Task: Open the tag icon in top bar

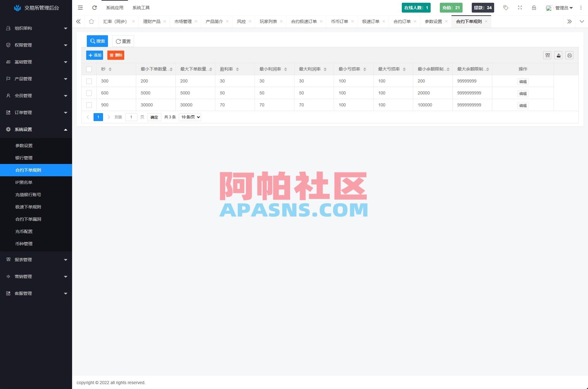Action: pyautogui.click(x=505, y=8)
